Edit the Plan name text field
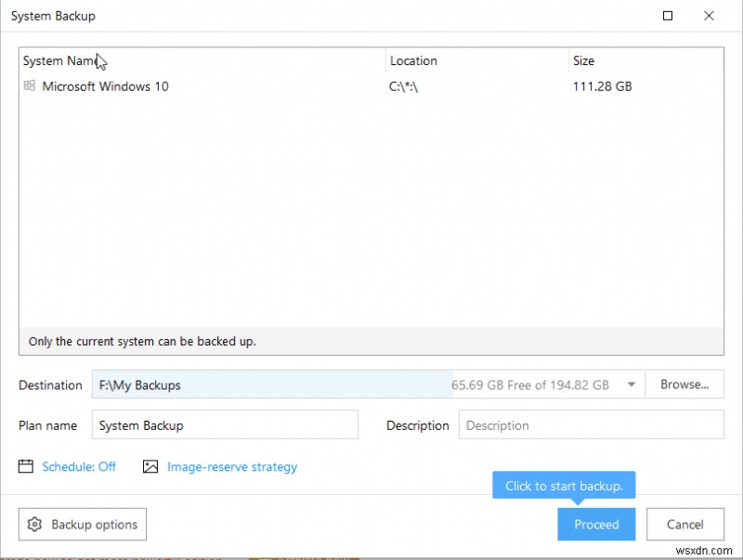Screen dimensions: 743x560 223,424
